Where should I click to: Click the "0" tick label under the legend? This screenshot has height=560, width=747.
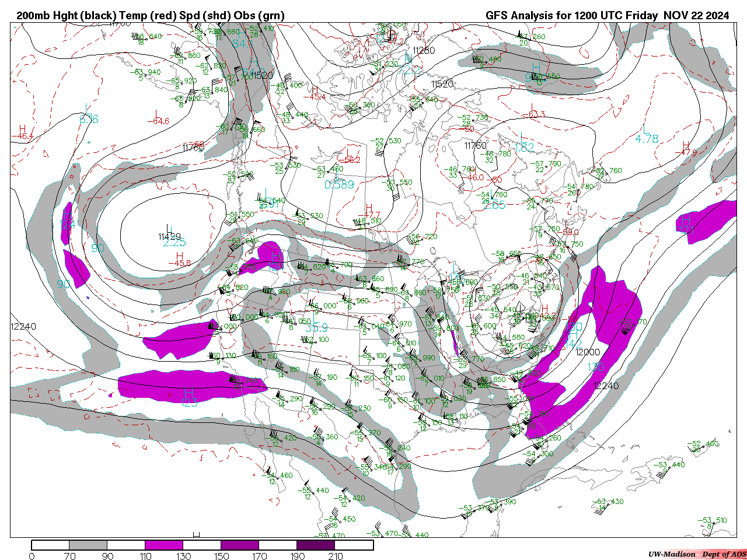coord(32,556)
